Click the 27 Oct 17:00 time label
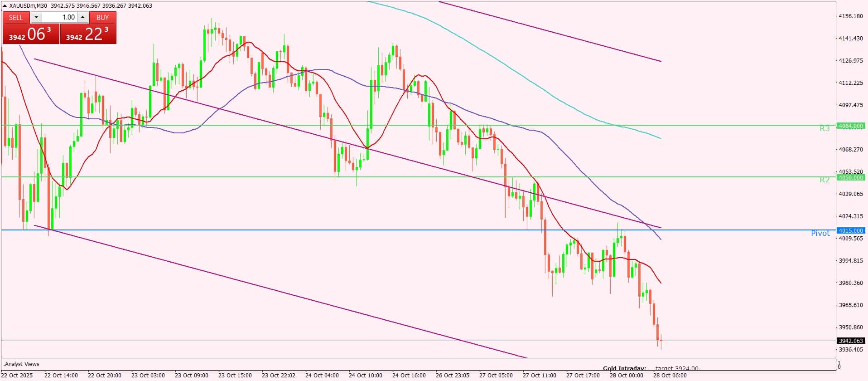868x381 pixels. (583, 376)
